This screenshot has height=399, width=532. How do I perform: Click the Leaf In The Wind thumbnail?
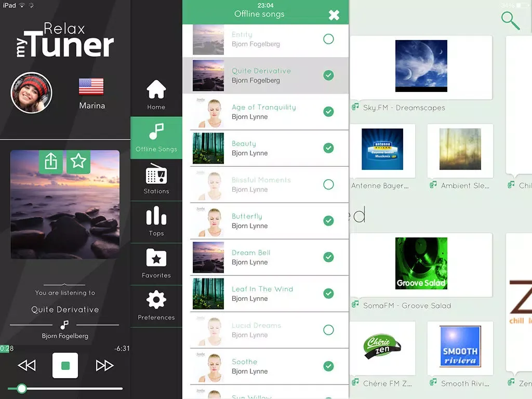pyautogui.click(x=208, y=294)
